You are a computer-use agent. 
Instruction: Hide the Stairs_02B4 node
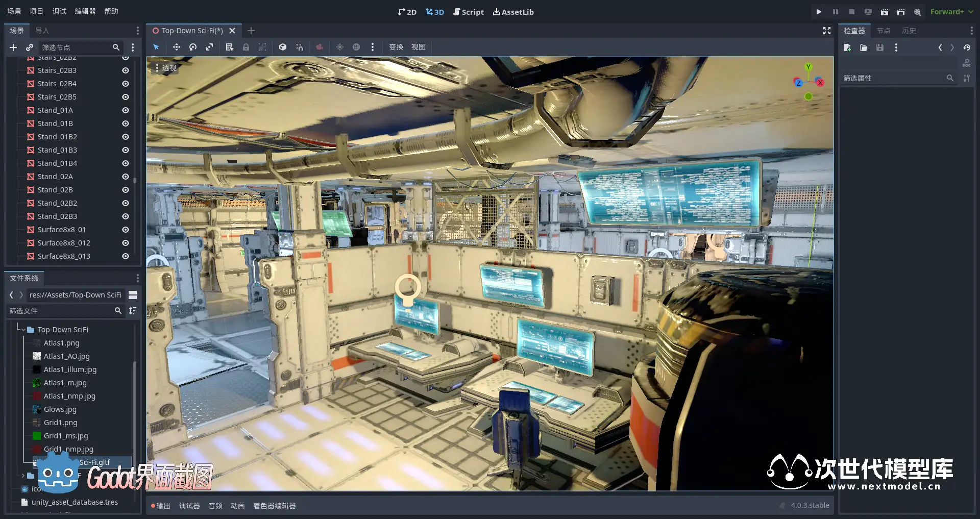pyautogui.click(x=125, y=84)
